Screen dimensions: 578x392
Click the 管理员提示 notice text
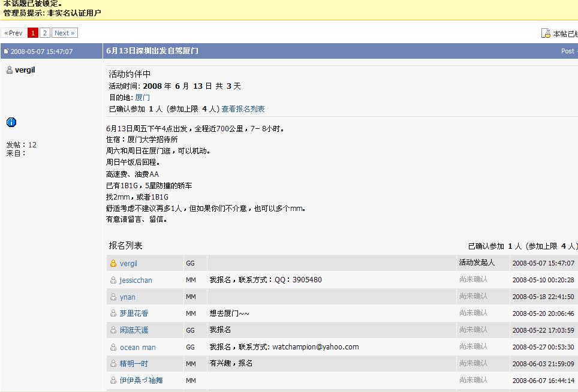(52, 13)
